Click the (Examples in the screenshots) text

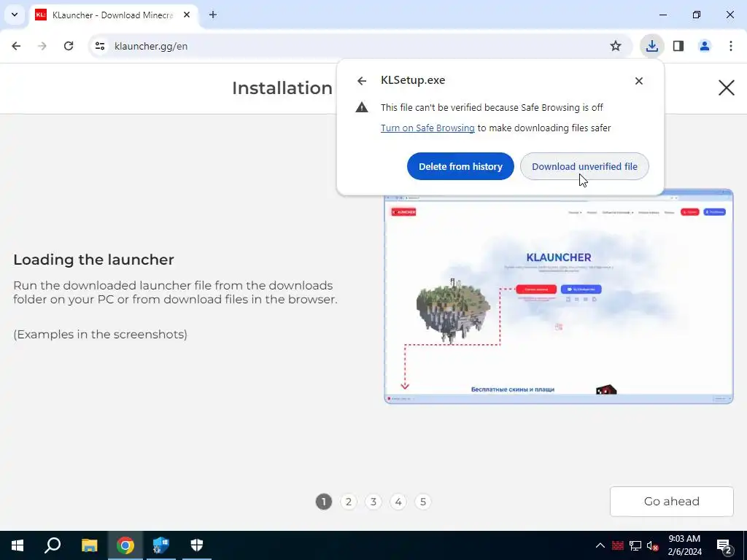coord(101,334)
